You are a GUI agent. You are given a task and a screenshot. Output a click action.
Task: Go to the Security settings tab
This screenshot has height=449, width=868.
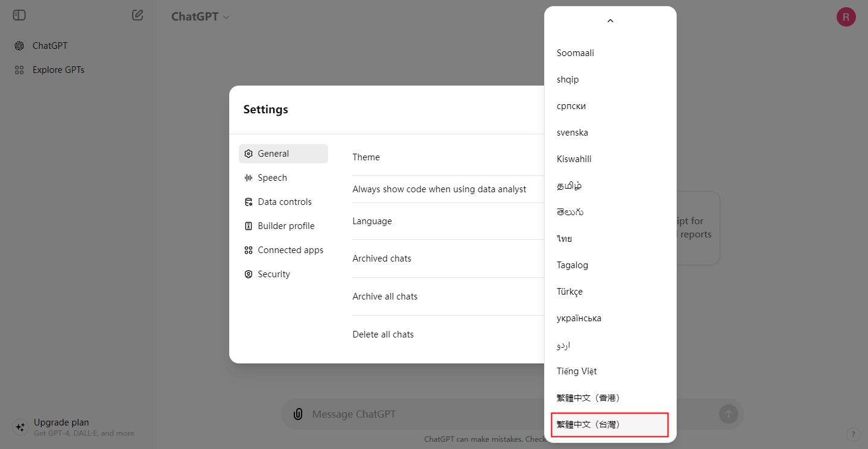284,274
